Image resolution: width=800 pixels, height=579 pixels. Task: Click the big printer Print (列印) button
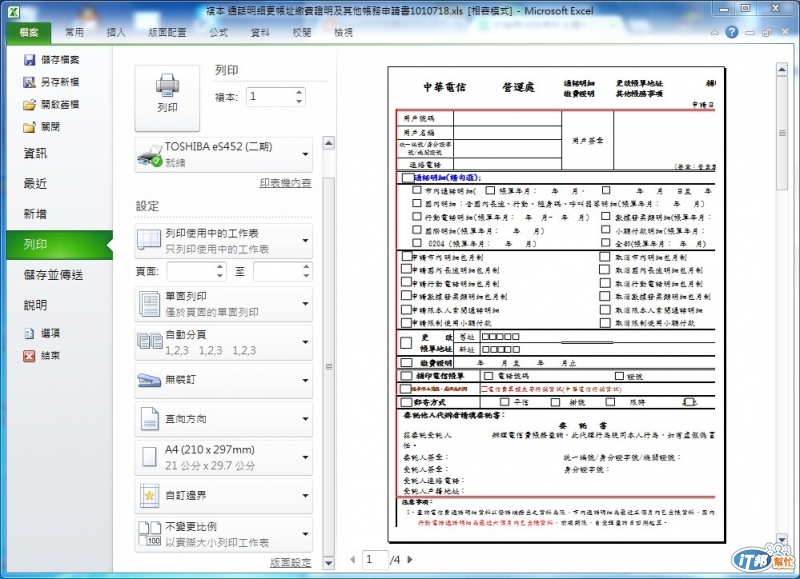pyautogui.click(x=167, y=97)
